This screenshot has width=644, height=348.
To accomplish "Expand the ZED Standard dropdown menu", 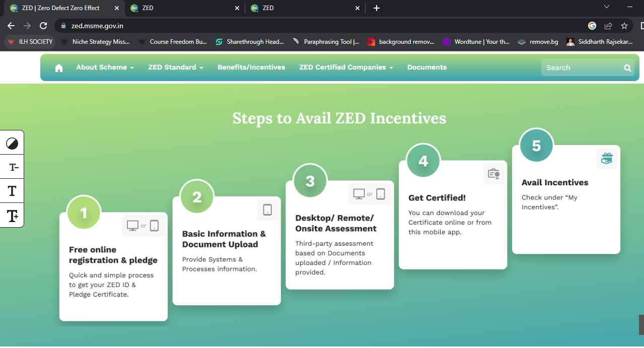I will [176, 67].
